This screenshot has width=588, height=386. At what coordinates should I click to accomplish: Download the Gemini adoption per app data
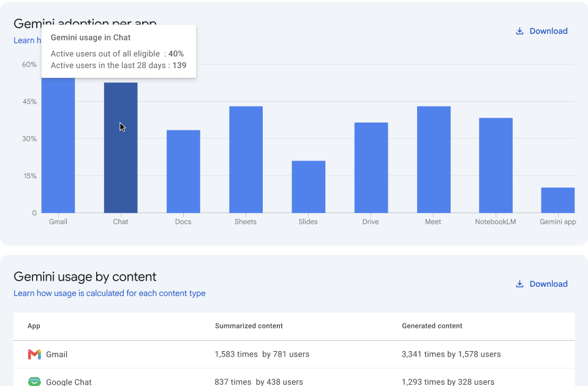[542, 31]
